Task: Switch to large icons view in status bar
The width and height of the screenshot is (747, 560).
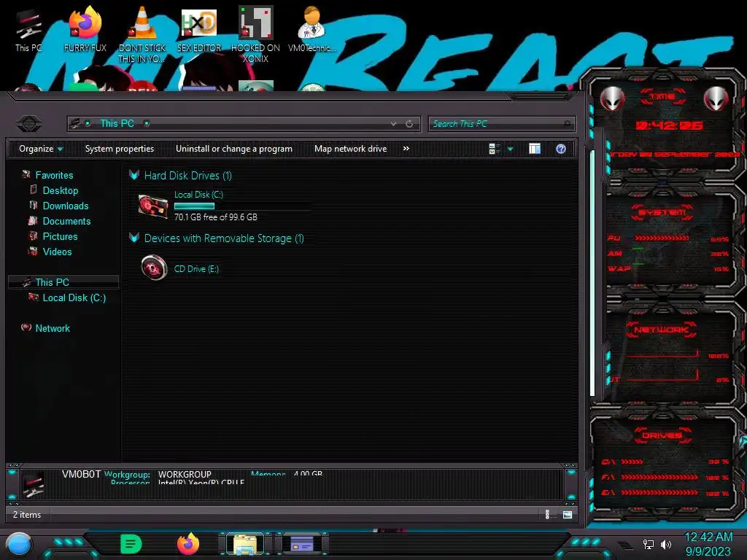Action: pyautogui.click(x=567, y=514)
